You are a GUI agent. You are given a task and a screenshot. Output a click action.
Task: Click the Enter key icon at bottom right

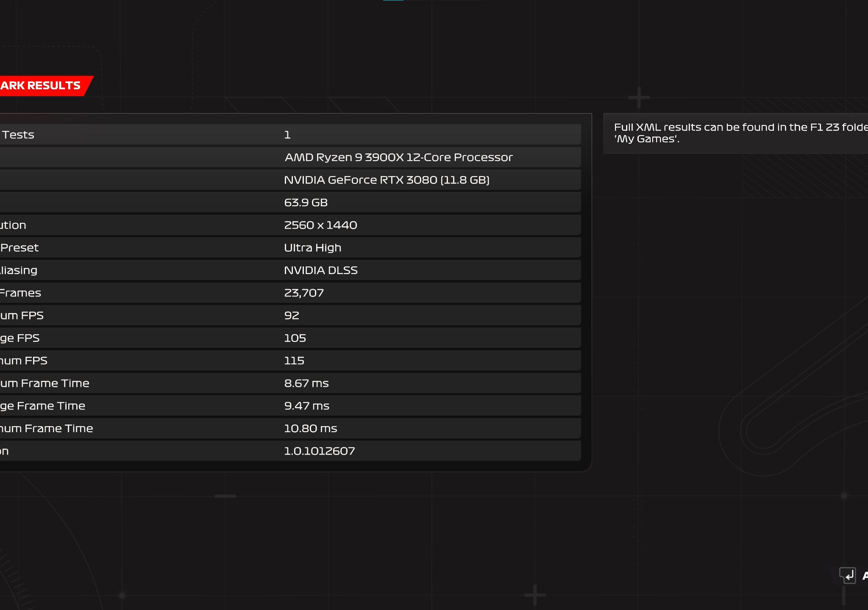point(848,576)
